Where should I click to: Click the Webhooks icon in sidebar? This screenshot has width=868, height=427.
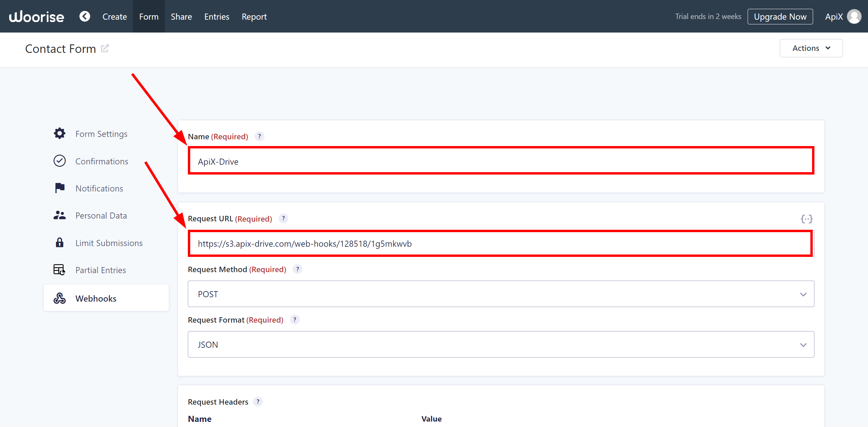click(x=60, y=298)
